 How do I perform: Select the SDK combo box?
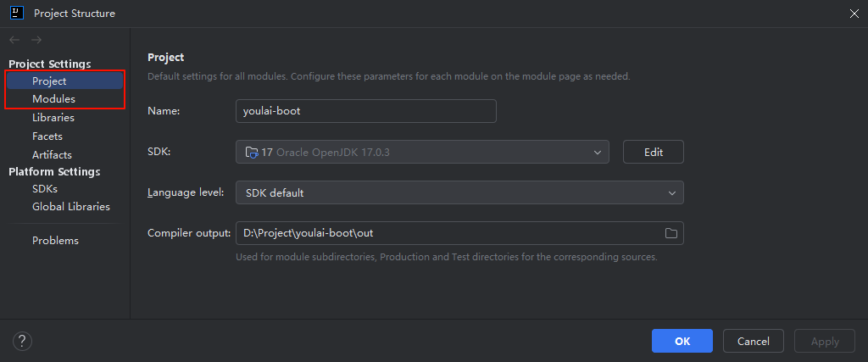[x=422, y=152]
